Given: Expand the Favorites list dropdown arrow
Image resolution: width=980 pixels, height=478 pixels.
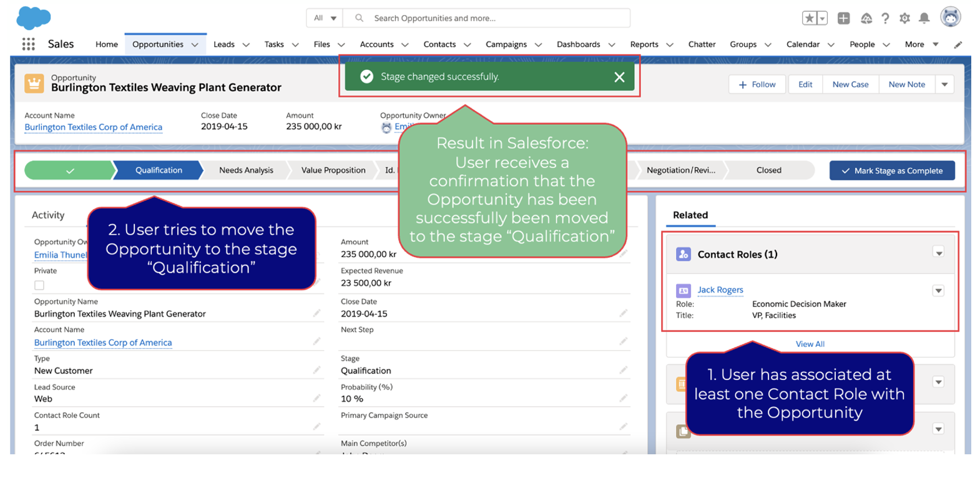Looking at the screenshot, I should (x=823, y=19).
